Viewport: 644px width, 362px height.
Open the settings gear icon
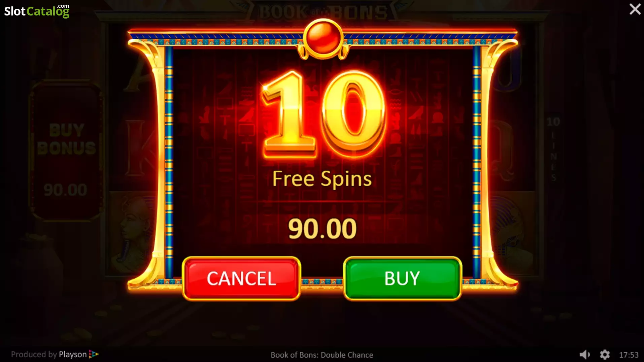[x=605, y=354]
